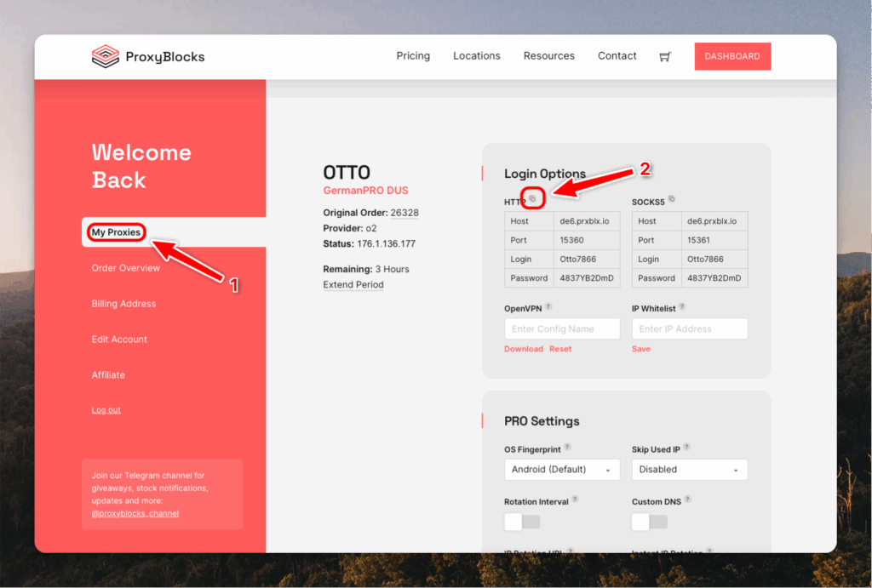
Task: Select the SOCKS5 password 4837YB2DmD cell
Action: click(714, 278)
